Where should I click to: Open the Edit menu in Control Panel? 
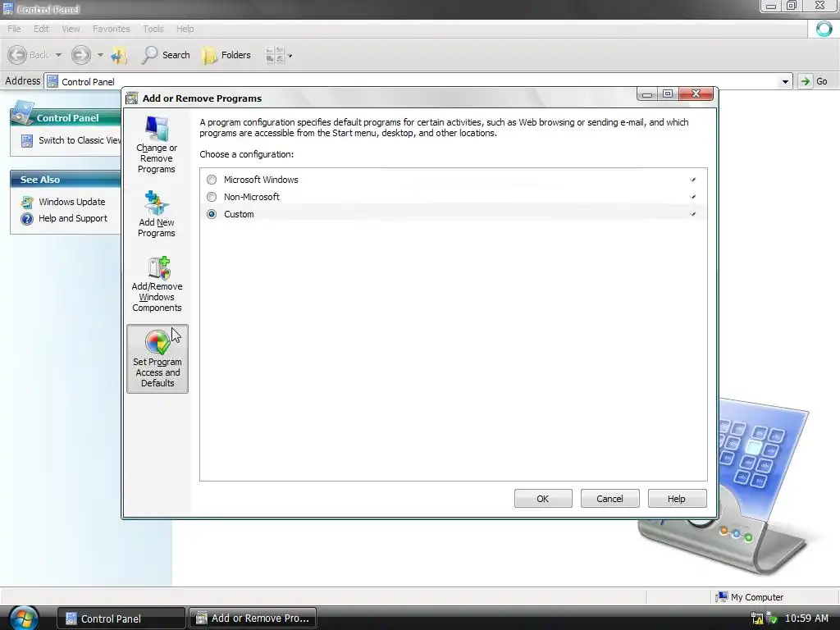coord(41,29)
